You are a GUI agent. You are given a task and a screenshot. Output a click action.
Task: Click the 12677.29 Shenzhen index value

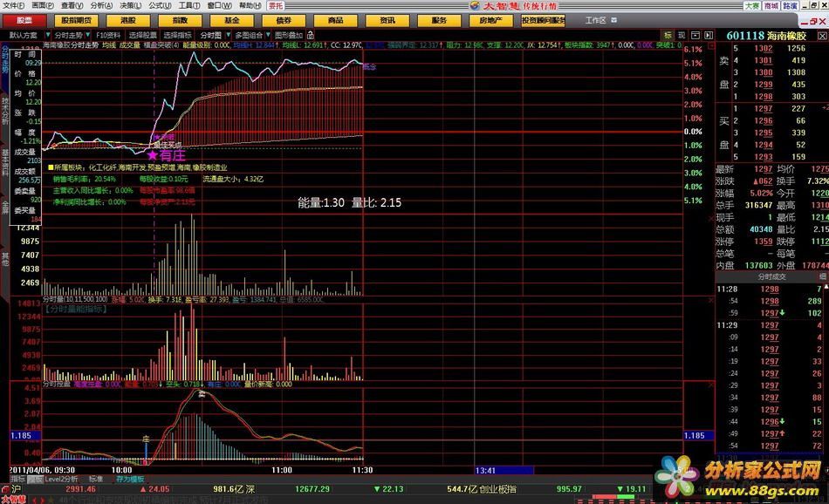[x=312, y=489]
